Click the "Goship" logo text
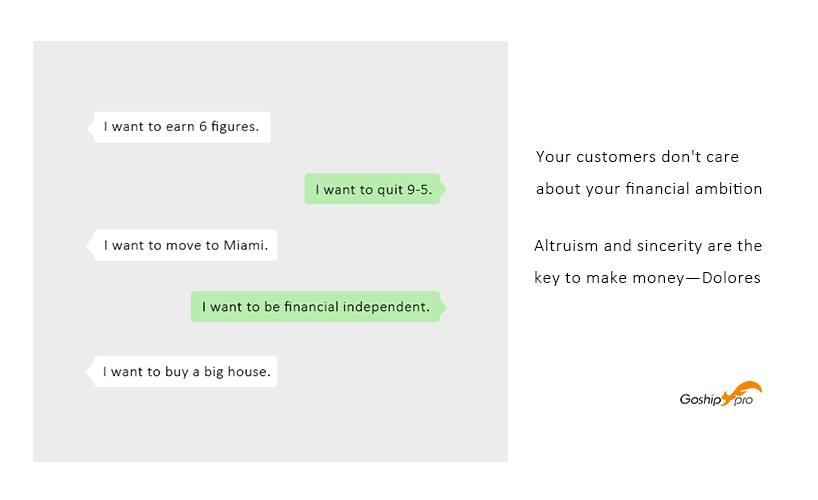 701,398
